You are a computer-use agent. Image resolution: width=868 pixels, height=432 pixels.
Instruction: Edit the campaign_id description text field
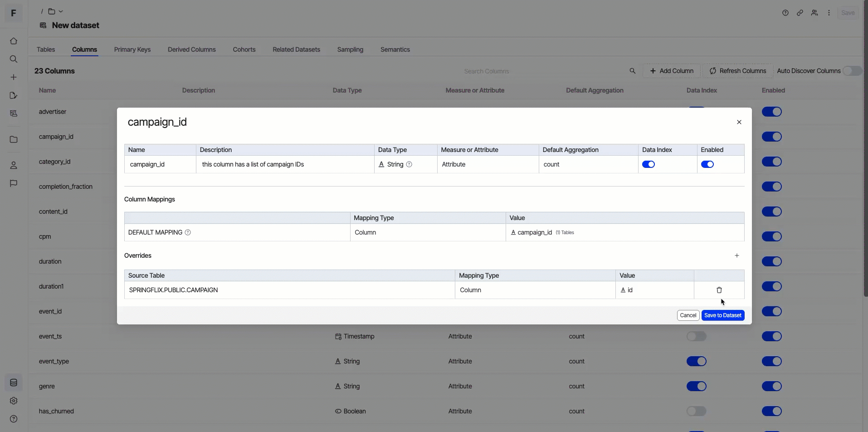285,164
